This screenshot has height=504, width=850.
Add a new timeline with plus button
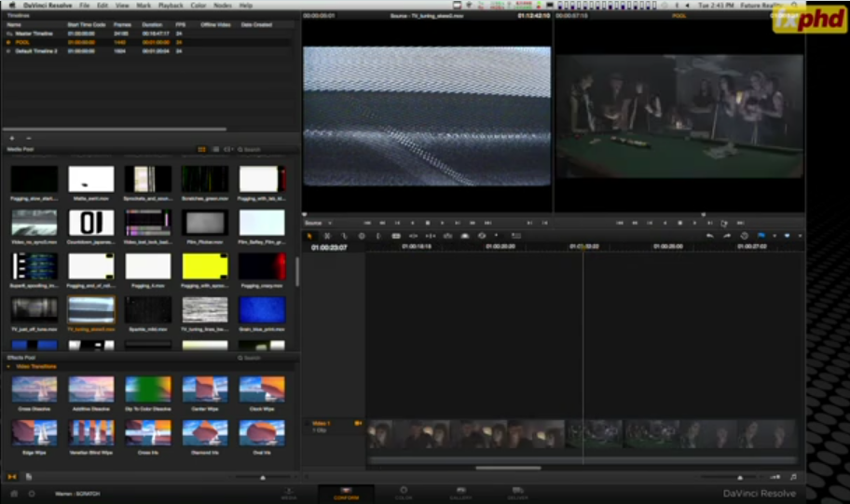(x=12, y=138)
